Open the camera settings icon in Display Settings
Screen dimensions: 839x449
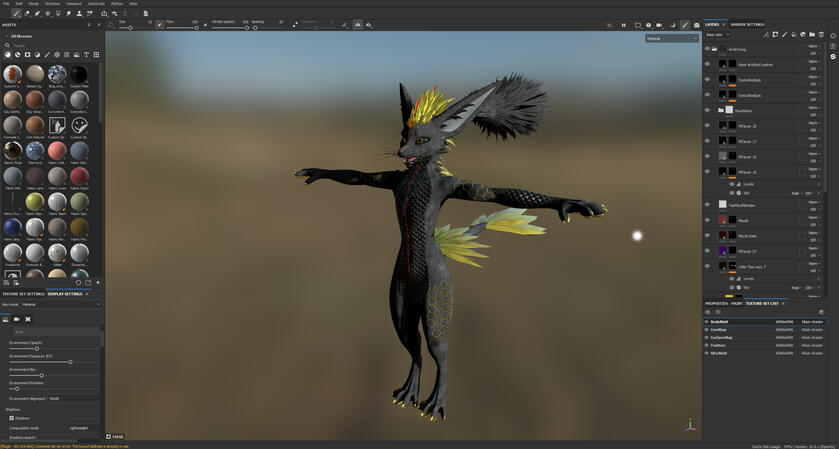pos(16,319)
